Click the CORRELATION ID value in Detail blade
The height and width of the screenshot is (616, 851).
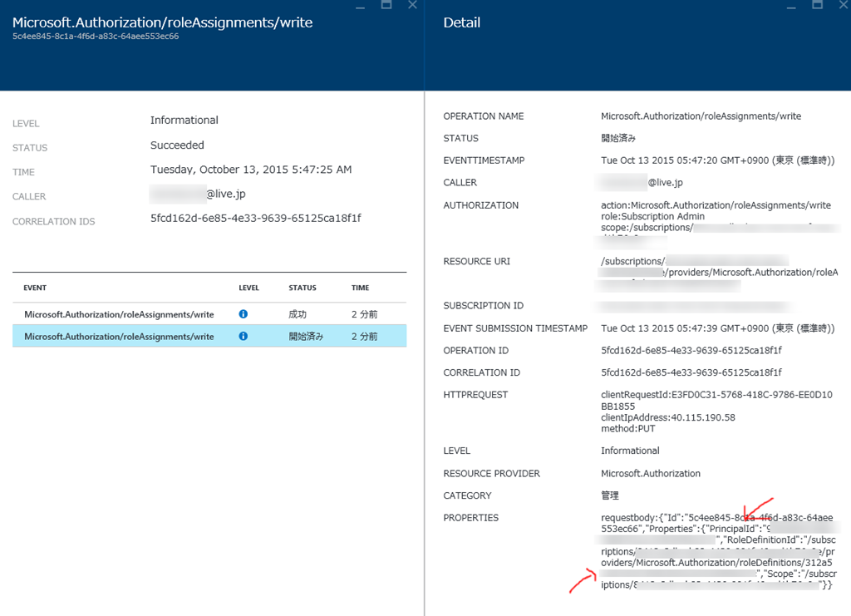(x=691, y=373)
